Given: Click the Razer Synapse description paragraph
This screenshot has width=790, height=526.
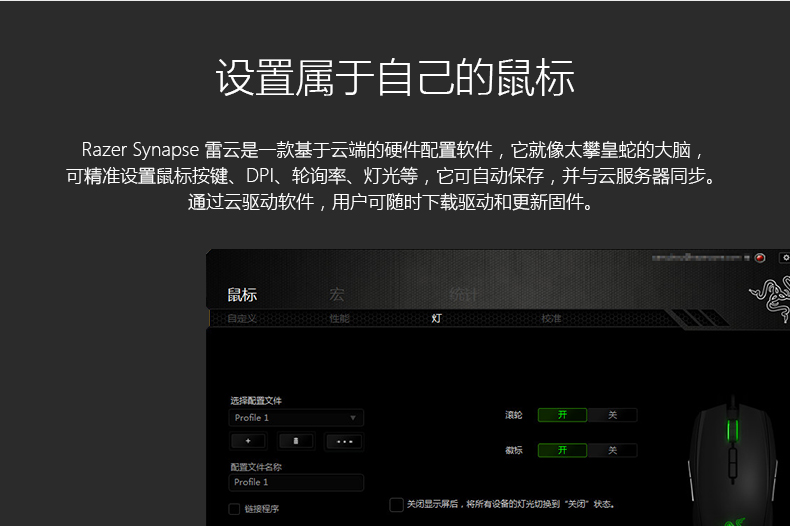Looking at the screenshot, I should (x=391, y=176).
